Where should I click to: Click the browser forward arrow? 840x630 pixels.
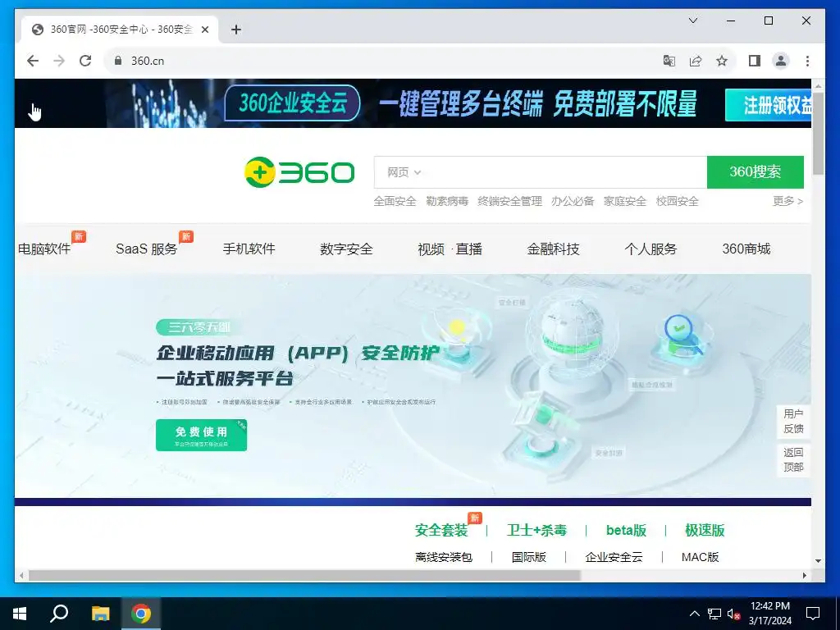(x=59, y=61)
